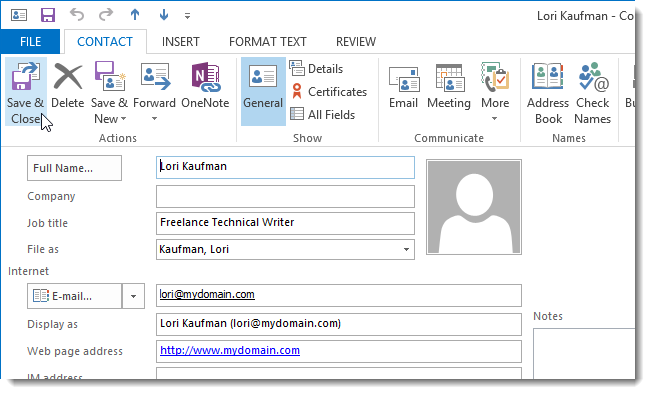The image size is (650, 394).
Task: Switch to the CONTACT tab
Action: [x=105, y=41]
